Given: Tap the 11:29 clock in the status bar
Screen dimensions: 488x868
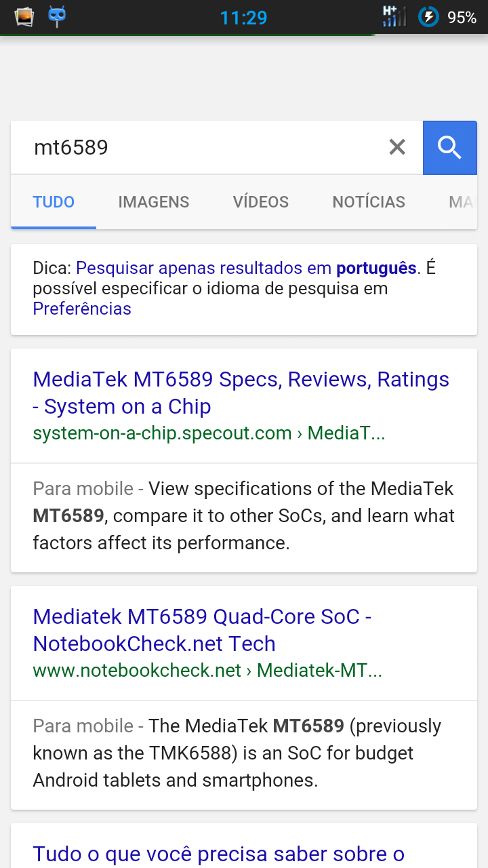Looking at the screenshot, I should tap(243, 17).
